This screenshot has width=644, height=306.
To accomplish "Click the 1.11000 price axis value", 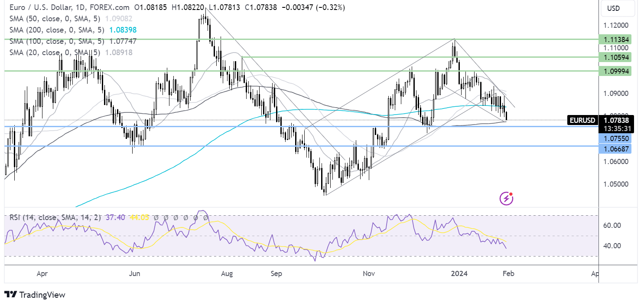I will pos(616,48).
